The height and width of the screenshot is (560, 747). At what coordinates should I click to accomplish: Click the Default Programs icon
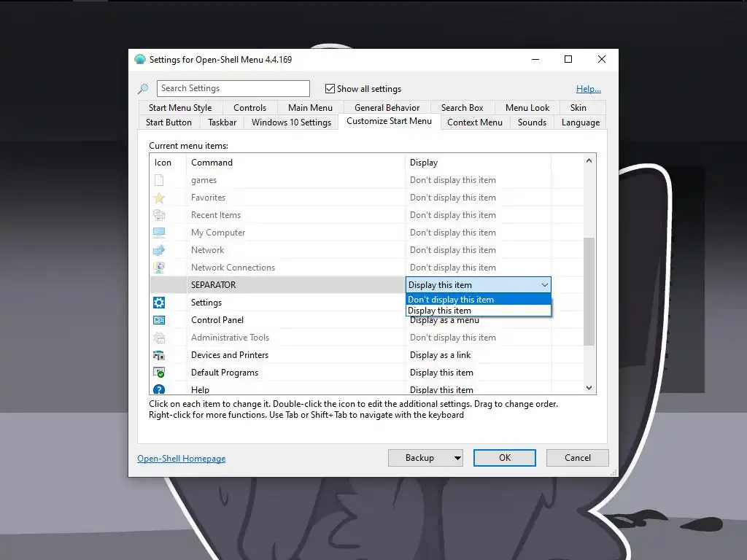click(x=159, y=373)
